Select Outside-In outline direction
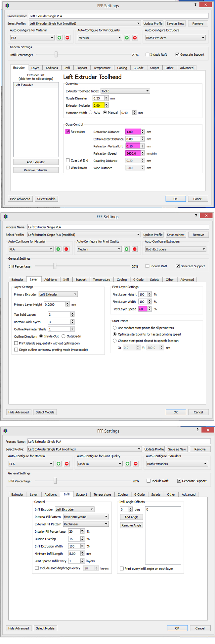 (x=64, y=336)
